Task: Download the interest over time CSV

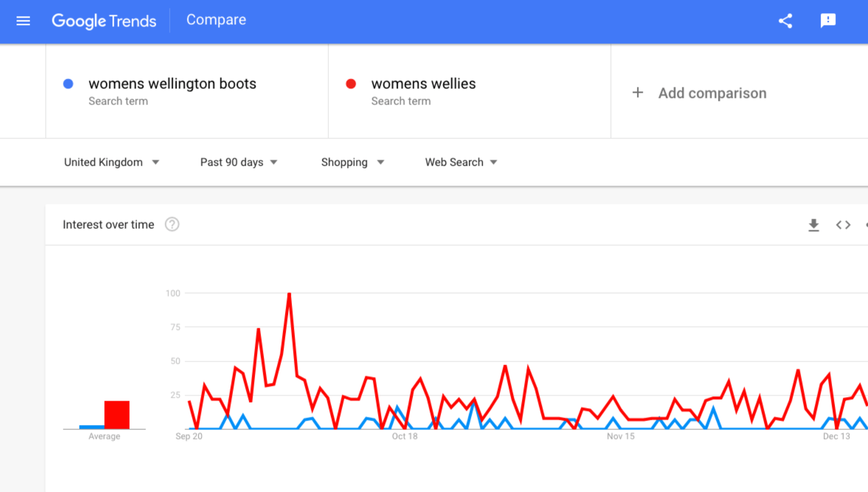Action: tap(813, 225)
